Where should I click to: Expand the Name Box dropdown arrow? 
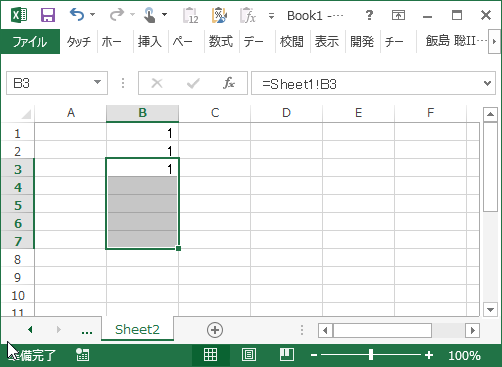pos(97,83)
